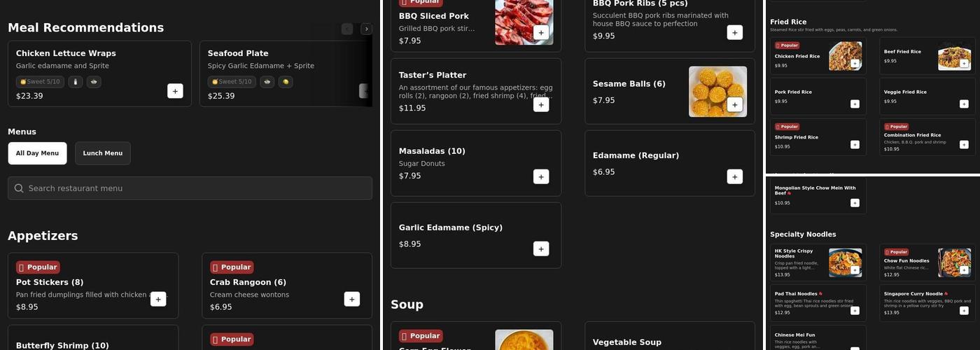Add Sesame Balls (6) to order
Image resolution: width=980 pixels, height=350 pixels.
[x=735, y=104]
